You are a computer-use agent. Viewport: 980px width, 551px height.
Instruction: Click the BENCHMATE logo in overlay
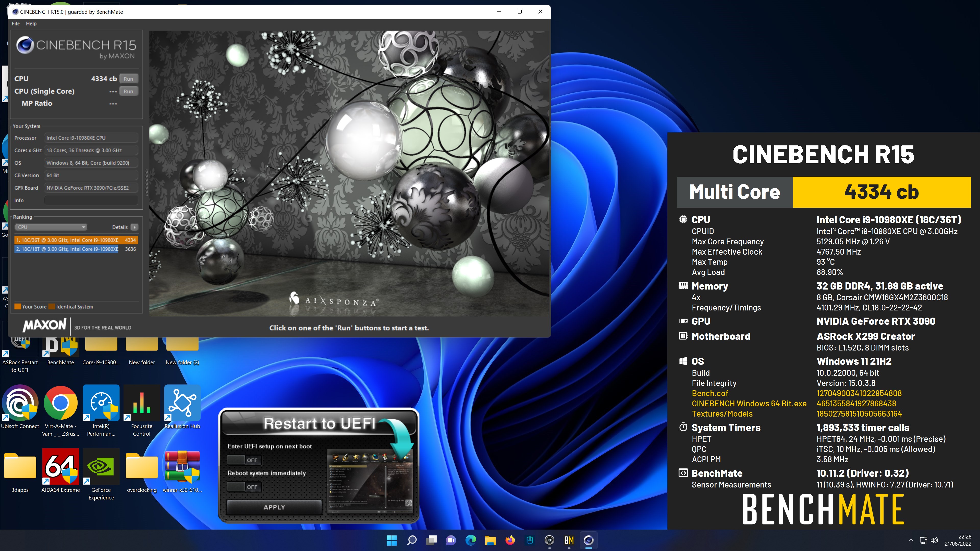(823, 509)
